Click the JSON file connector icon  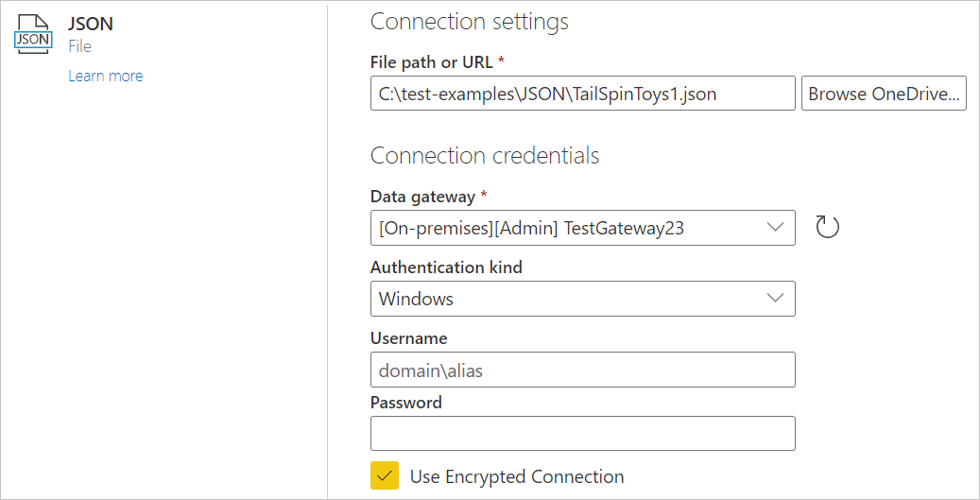pyautogui.click(x=34, y=34)
